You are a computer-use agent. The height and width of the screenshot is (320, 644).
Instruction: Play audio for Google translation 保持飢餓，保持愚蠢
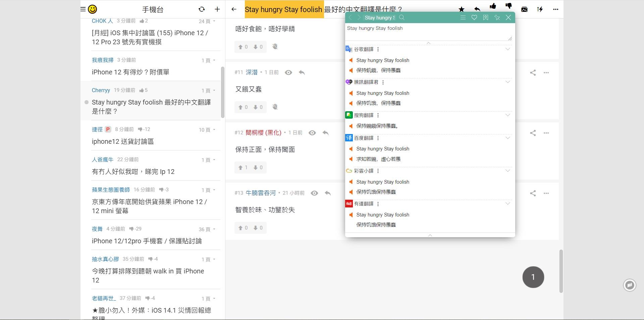[351, 70]
